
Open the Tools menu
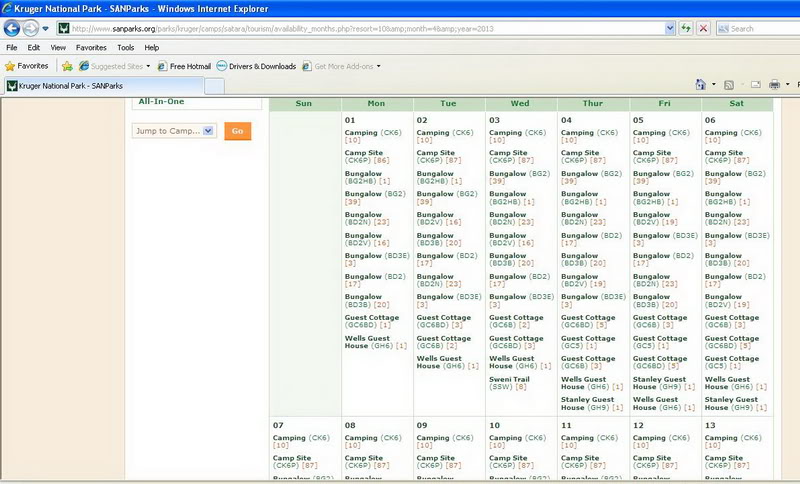[x=126, y=47]
